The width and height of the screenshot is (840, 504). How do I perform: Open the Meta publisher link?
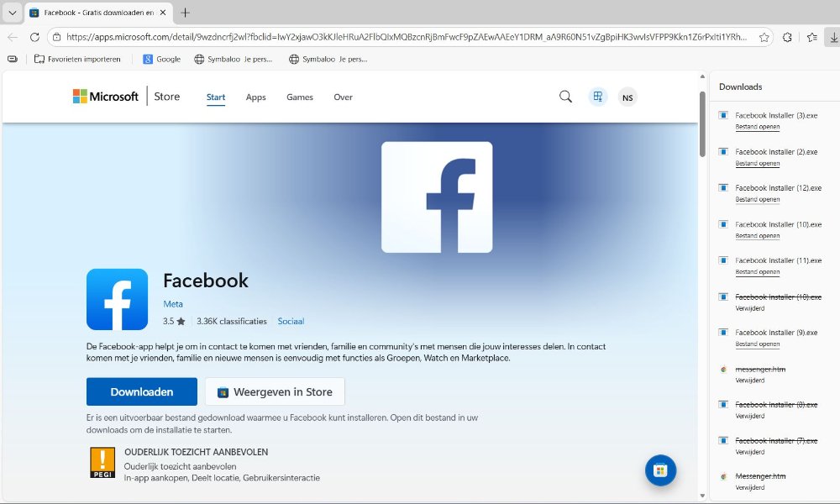coord(172,304)
